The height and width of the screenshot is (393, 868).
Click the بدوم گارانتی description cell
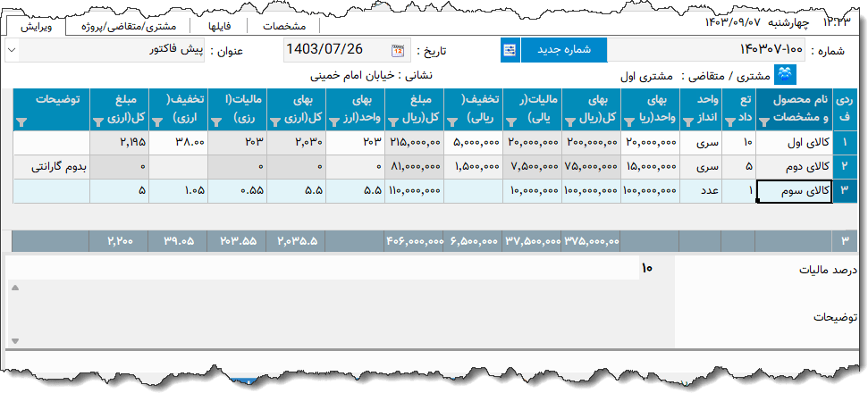coord(52,167)
